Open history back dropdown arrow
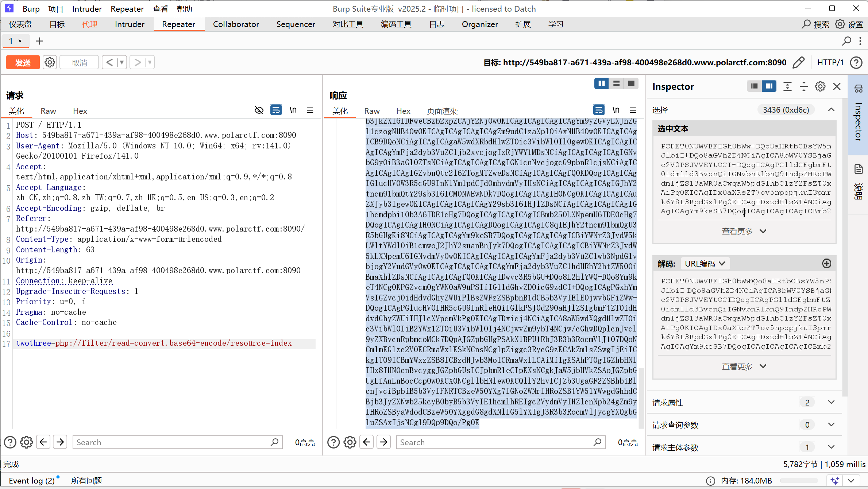Image resolution: width=868 pixels, height=489 pixels. point(122,62)
